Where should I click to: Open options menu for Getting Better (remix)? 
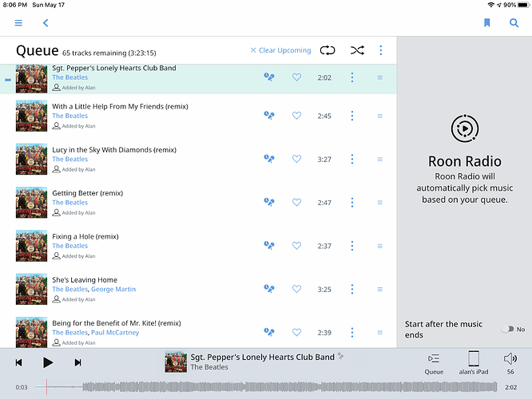[352, 203]
